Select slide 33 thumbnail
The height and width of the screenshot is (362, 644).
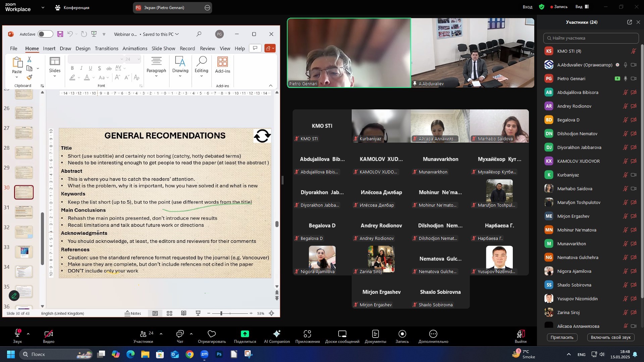[24, 252]
